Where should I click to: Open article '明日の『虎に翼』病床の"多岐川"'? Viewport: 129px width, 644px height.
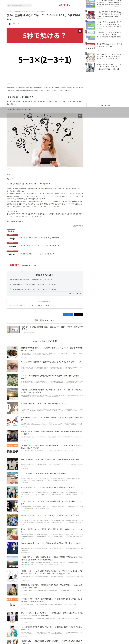[51, 433]
